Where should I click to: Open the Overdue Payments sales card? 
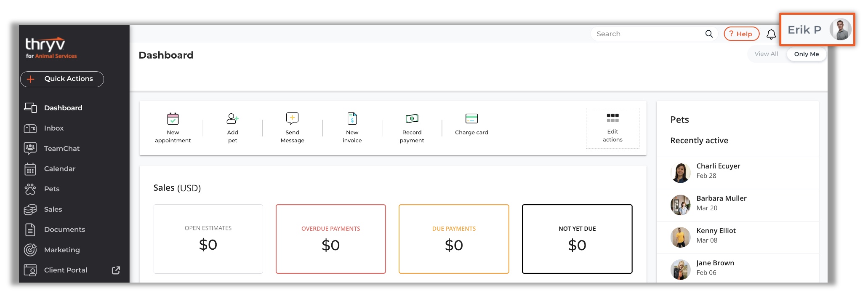point(331,239)
